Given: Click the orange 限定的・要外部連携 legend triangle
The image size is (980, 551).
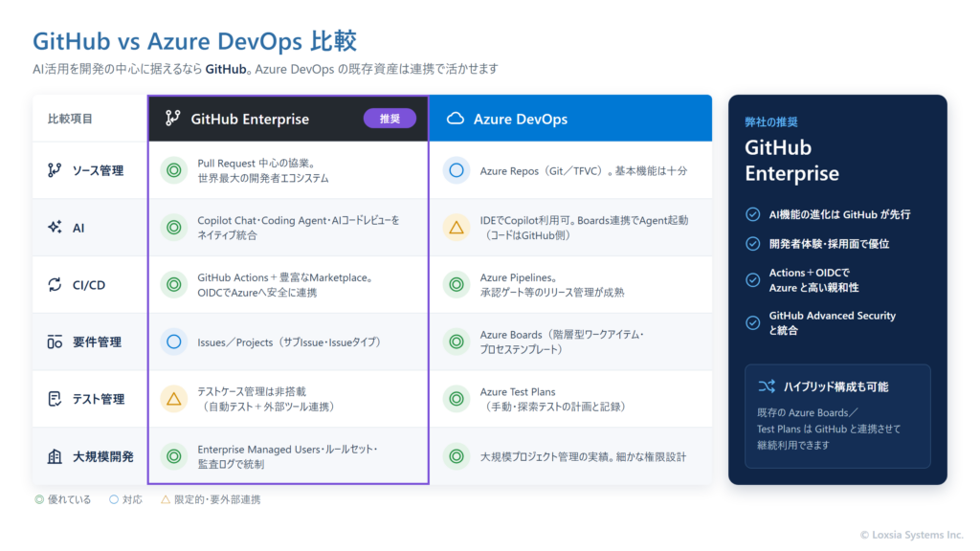Looking at the screenshot, I should [165, 499].
